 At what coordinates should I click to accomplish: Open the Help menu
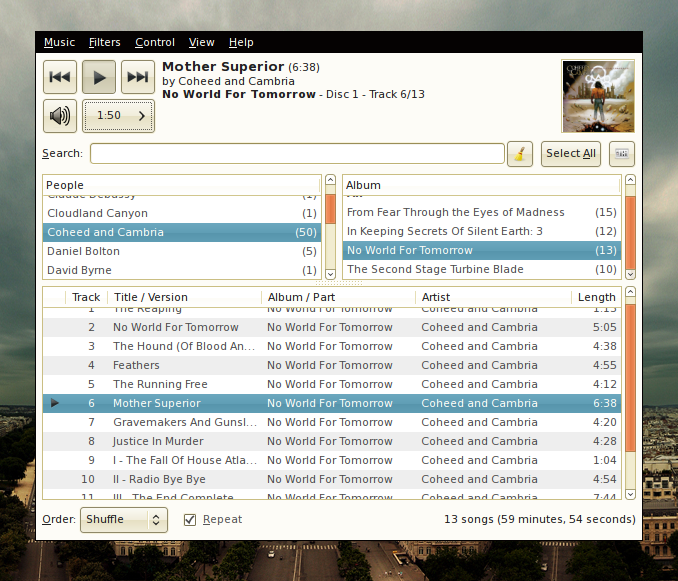click(x=241, y=42)
